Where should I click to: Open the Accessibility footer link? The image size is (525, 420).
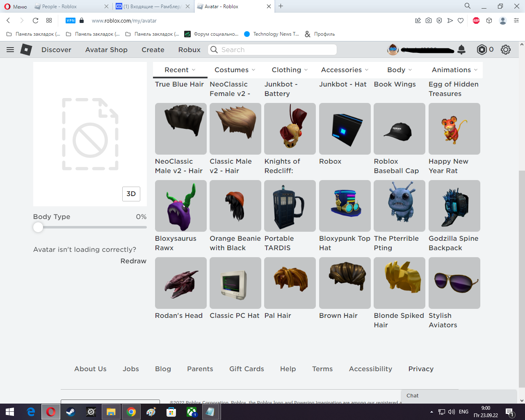pyautogui.click(x=370, y=369)
